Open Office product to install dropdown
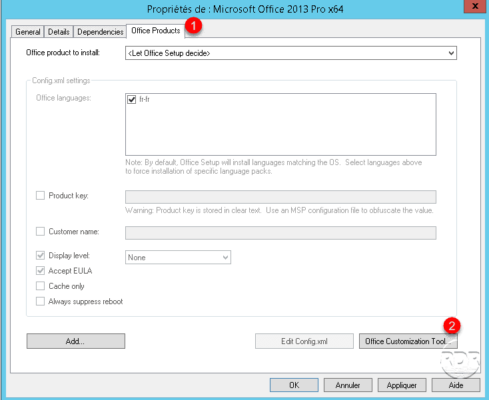 [x=291, y=53]
